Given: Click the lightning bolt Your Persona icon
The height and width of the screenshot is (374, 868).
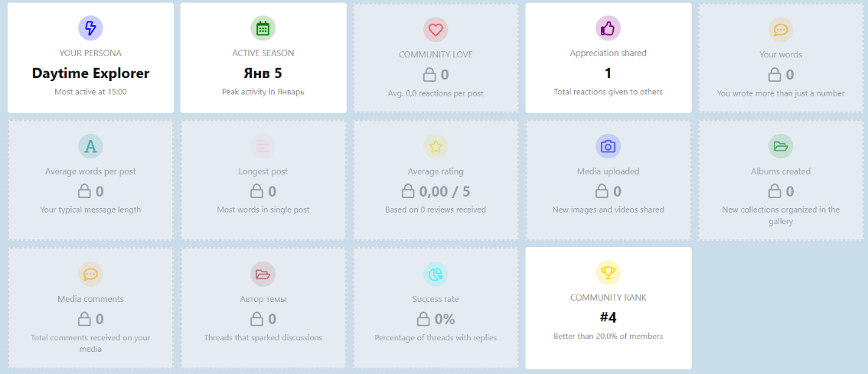Looking at the screenshot, I should pos(90,28).
